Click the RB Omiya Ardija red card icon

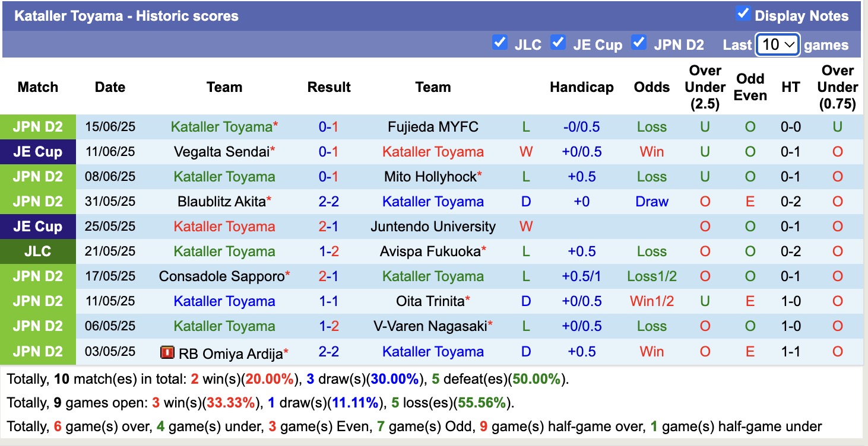tap(167, 352)
